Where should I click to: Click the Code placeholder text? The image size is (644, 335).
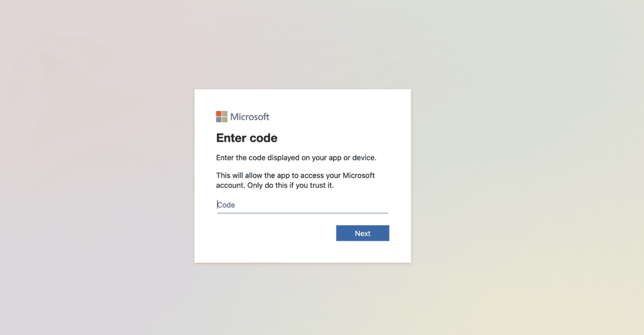tap(226, 205)
